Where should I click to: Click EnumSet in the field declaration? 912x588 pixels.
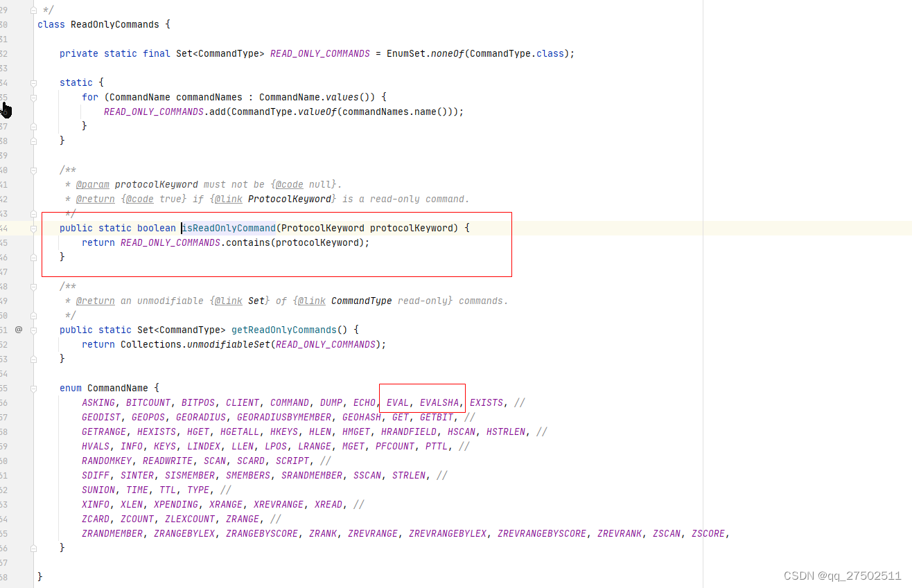pos(406,53)
